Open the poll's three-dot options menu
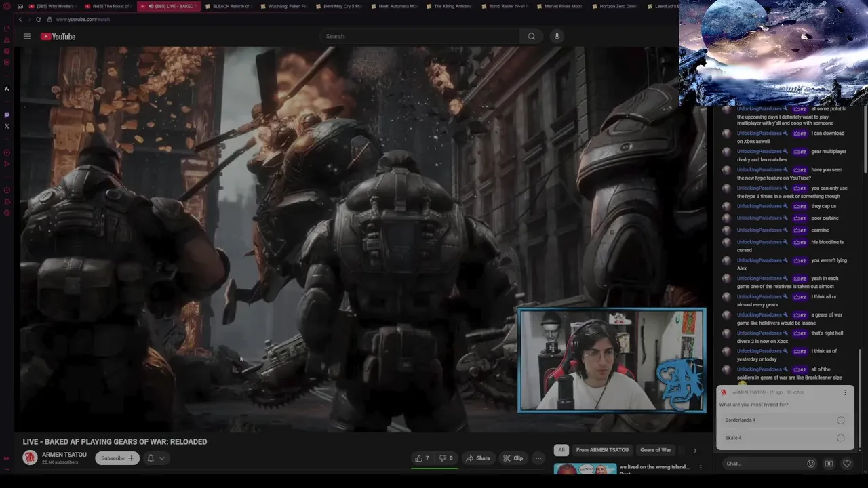 tap(845, 392)
